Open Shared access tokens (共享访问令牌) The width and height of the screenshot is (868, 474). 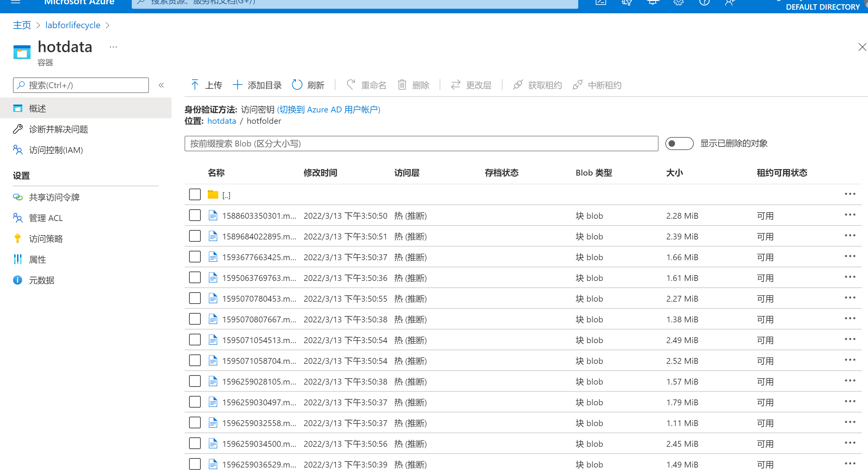[x=85, y=197]
